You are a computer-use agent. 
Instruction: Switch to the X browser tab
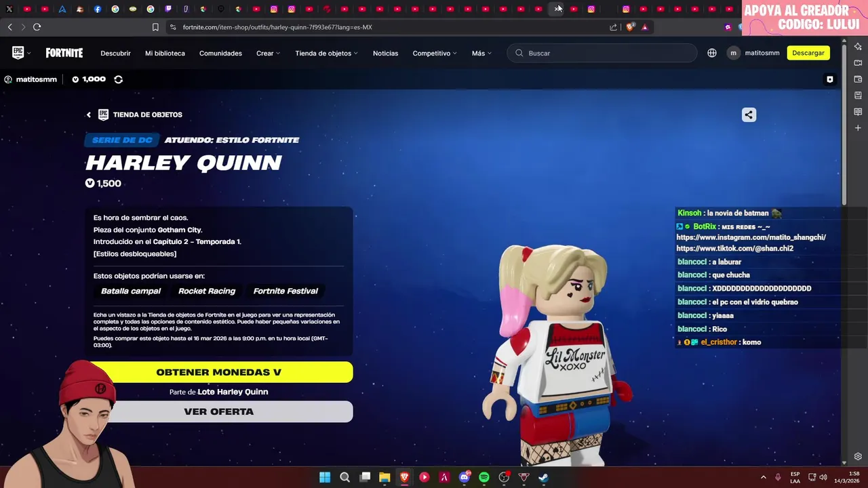pyautogui.click(x=9, y=9)
